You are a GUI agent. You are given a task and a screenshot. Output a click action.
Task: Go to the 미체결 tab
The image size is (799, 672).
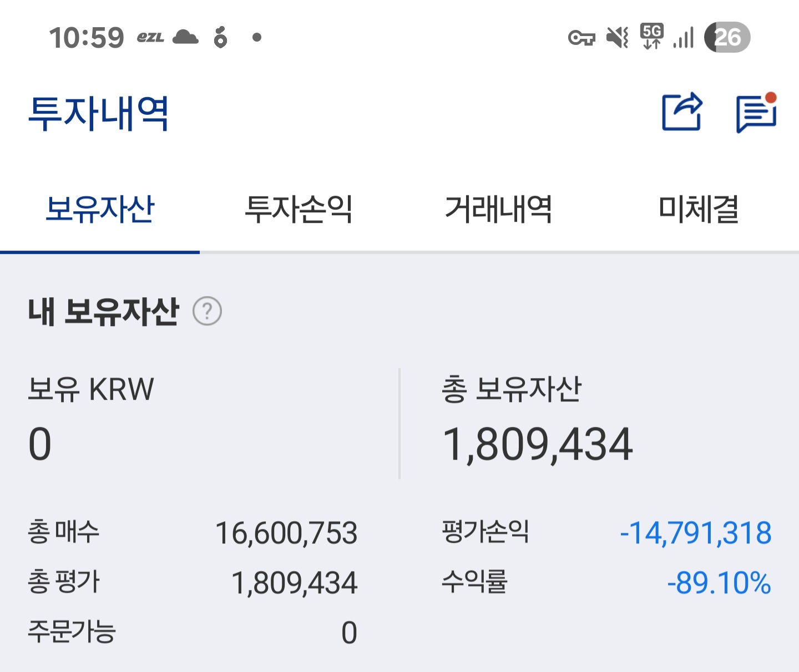(699, 210)
